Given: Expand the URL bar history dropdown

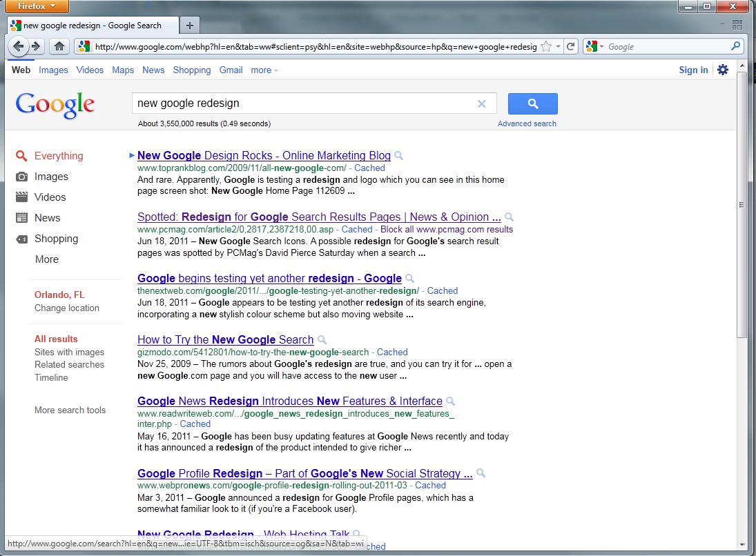Looking at the screenshot, I should pyautogui.click(x=558, y=46).
